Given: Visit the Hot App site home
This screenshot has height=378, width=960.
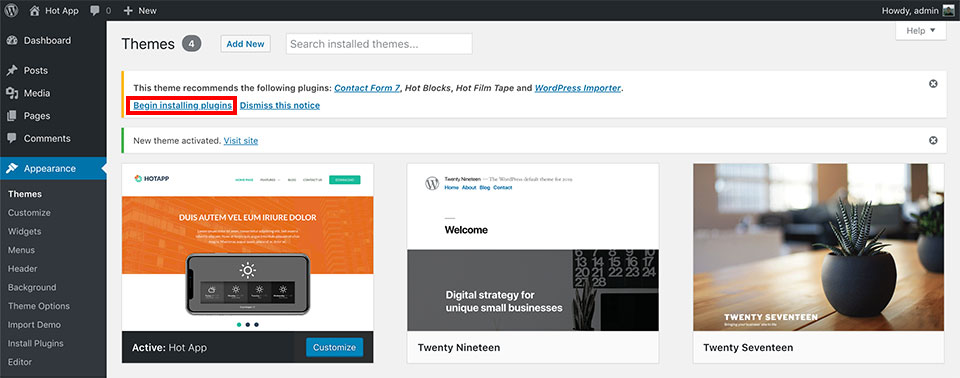Looking at the screenshot, I should coord(54,10).
